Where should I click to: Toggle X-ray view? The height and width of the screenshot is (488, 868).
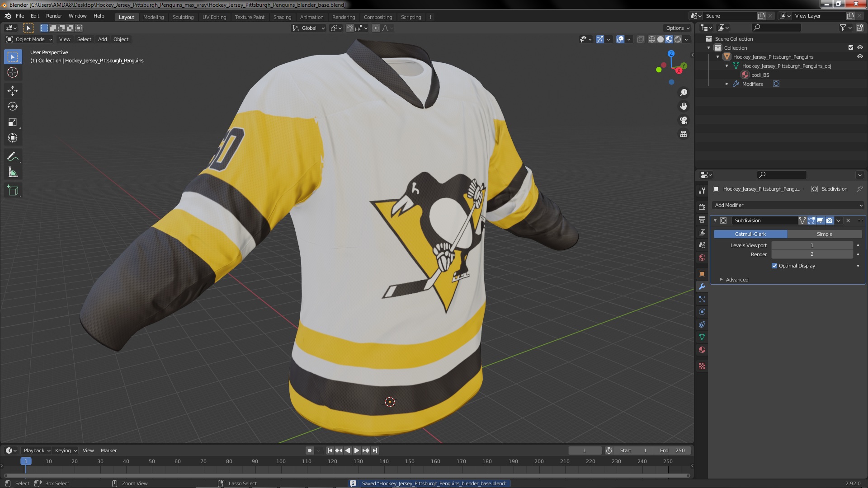(x=641, y=39)
